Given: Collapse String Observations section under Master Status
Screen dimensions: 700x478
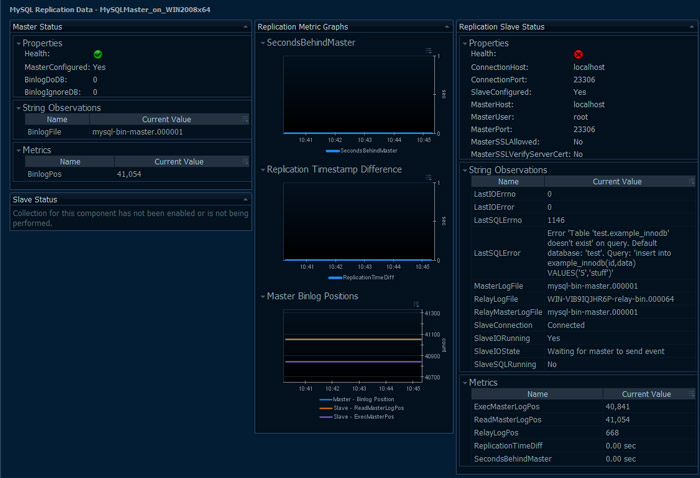Looking at the screenshot, I should tap(18, 108).
